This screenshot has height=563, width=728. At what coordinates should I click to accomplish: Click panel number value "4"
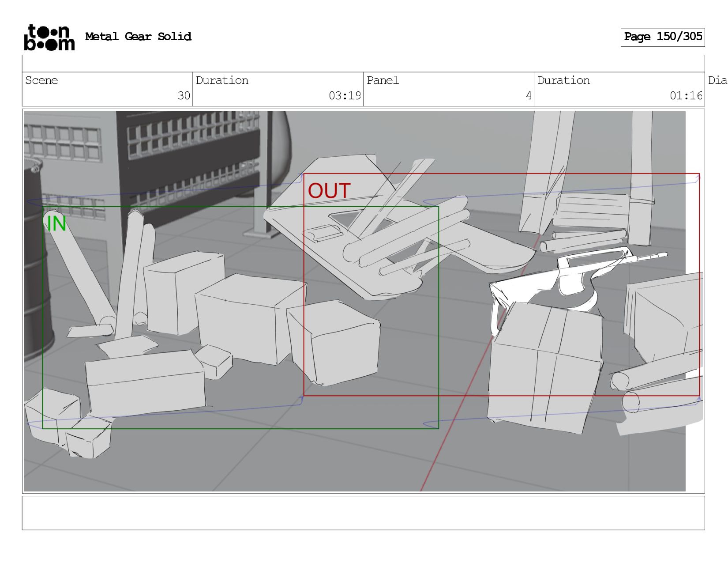pyautogui.click(x=529, y=96)
